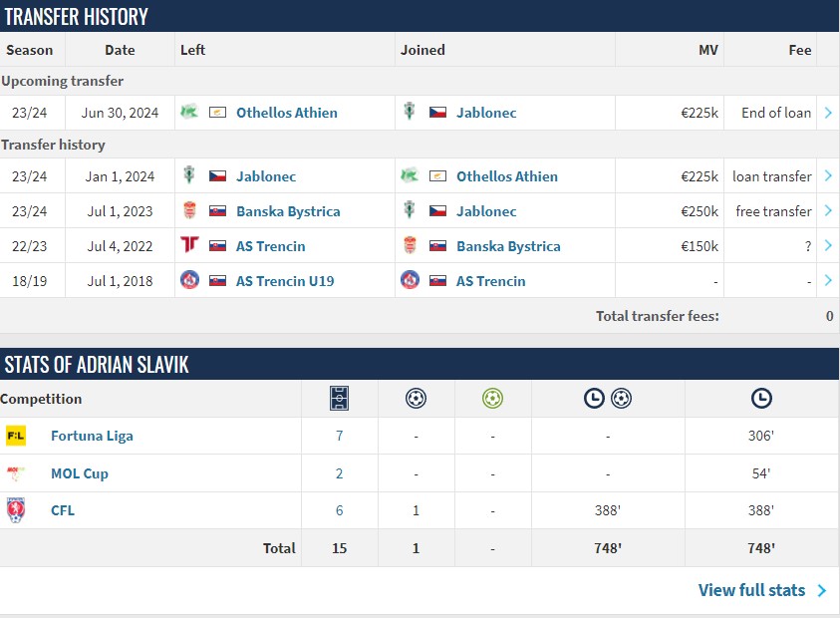The height and width of the screenshot is (618, 840).
Task: Expand the loan transfer row details arrow
Action: (x=828, y=175)
